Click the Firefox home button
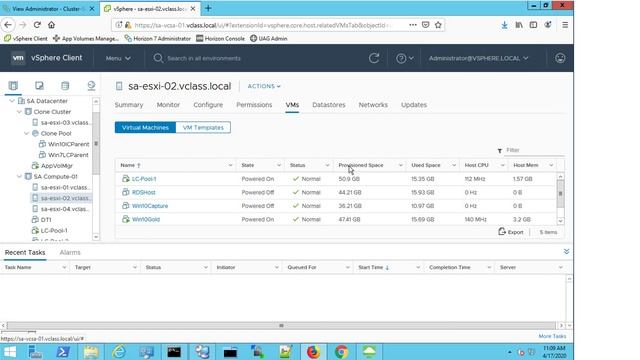The image size is (640, 360). pyautogui.click(x=51, y=25)
